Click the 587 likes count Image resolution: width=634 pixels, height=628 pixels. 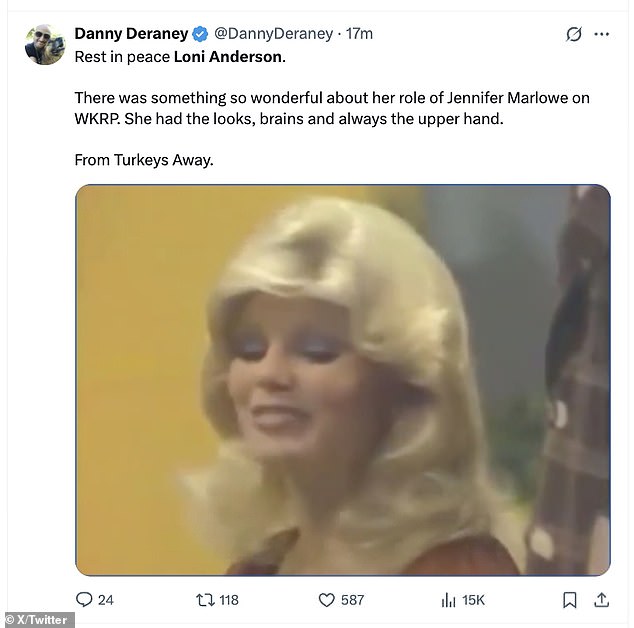352,600
